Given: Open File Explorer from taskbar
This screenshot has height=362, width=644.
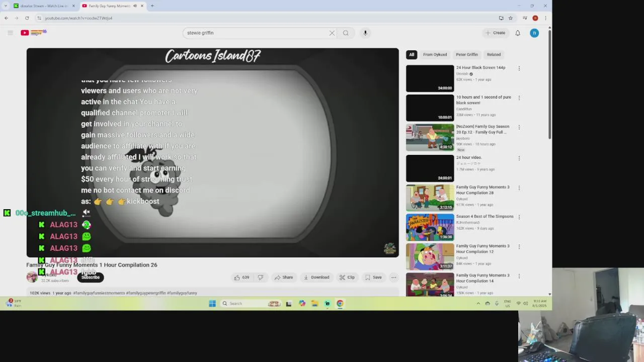Looking at the screenshot, I should click(314, 304).
